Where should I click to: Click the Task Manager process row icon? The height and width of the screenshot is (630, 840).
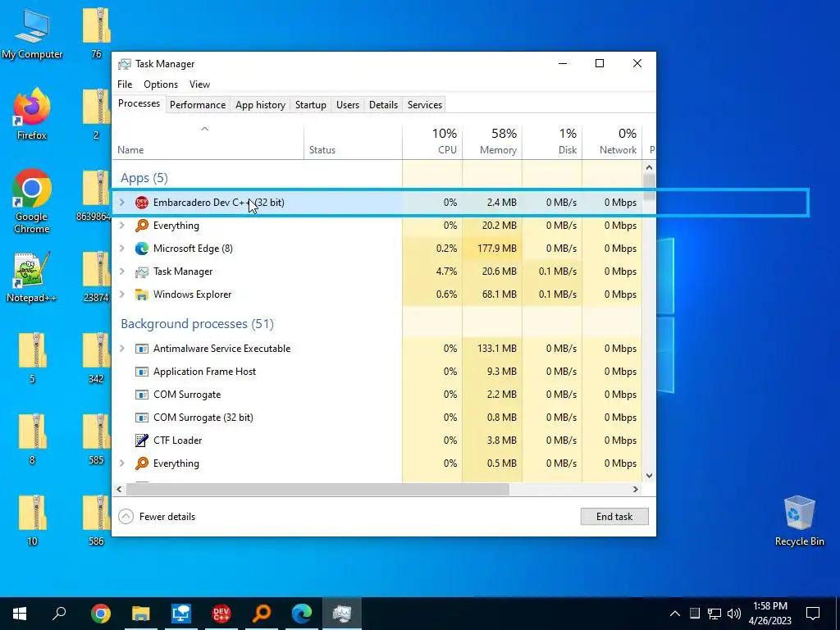(x=141, y=272)
